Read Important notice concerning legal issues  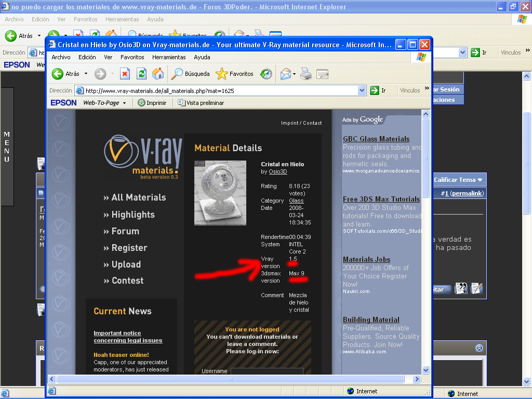(x=128, y=337)
